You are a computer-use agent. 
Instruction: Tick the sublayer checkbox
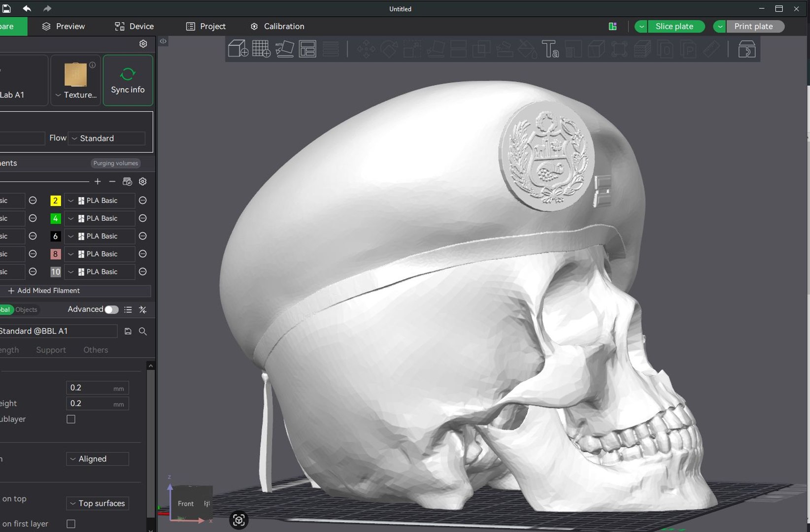coord(71,419)
